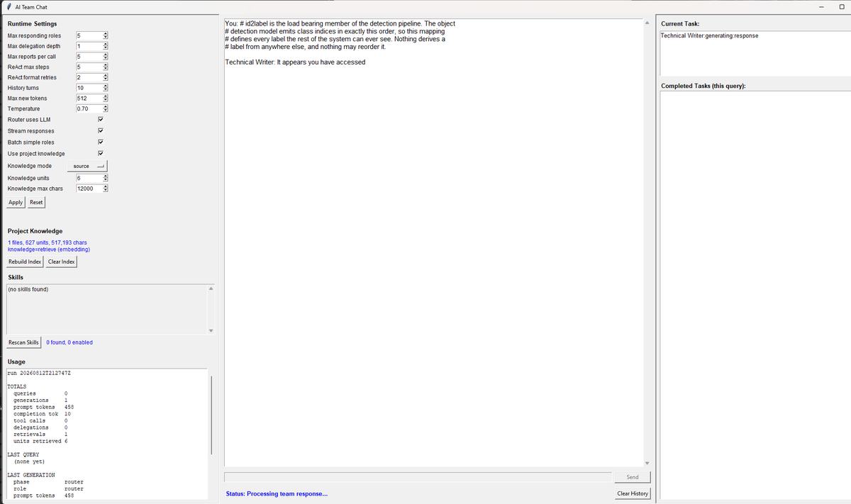Decrease the ReAct max steps value
The image size is (851, 504).
click(x=105, y=69)
